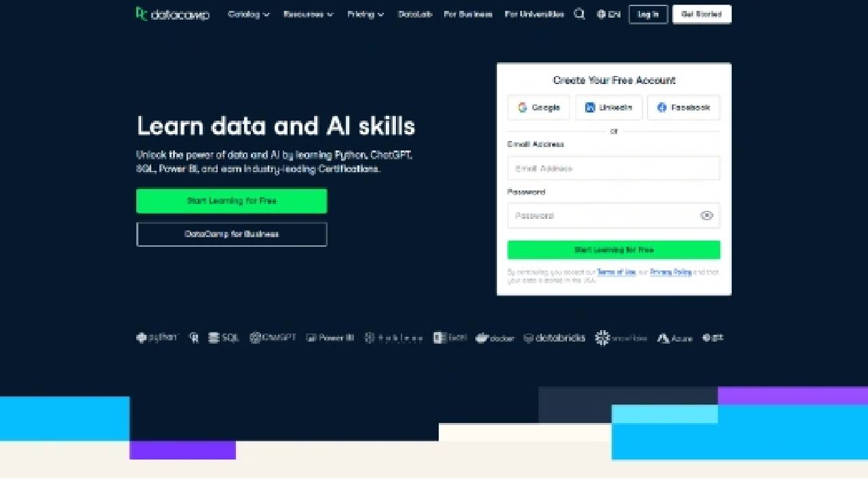Open the Privacy Policy link

pyautogui.click(x=671, y=272)
